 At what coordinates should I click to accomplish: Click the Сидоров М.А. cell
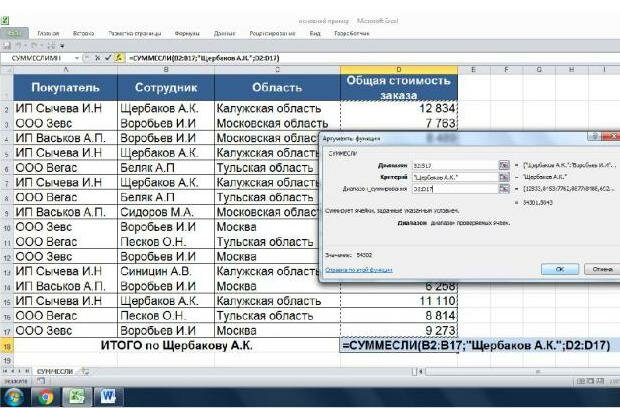(166, 212)
